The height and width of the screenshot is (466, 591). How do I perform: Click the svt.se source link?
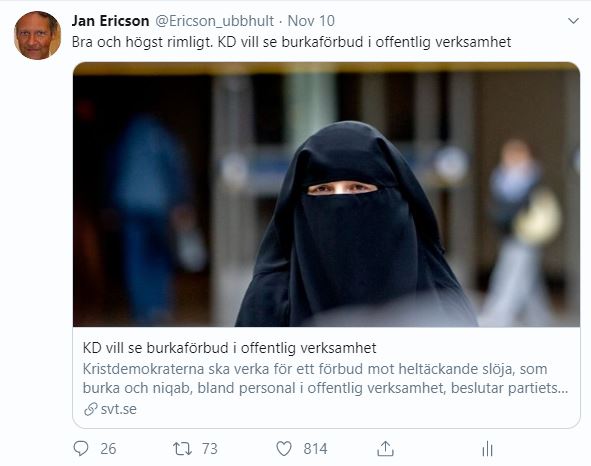(x=118, y=409)
